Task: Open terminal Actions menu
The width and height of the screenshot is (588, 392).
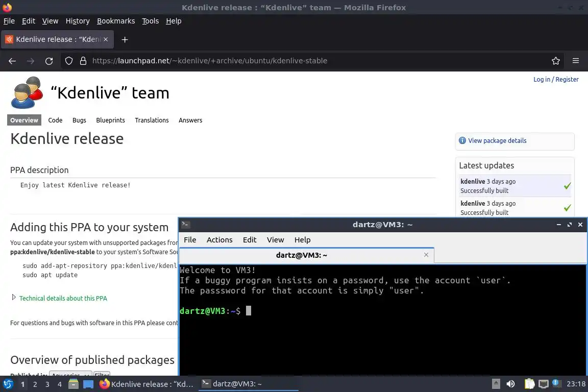Action: pyautogui.click(x=219, y=240)
